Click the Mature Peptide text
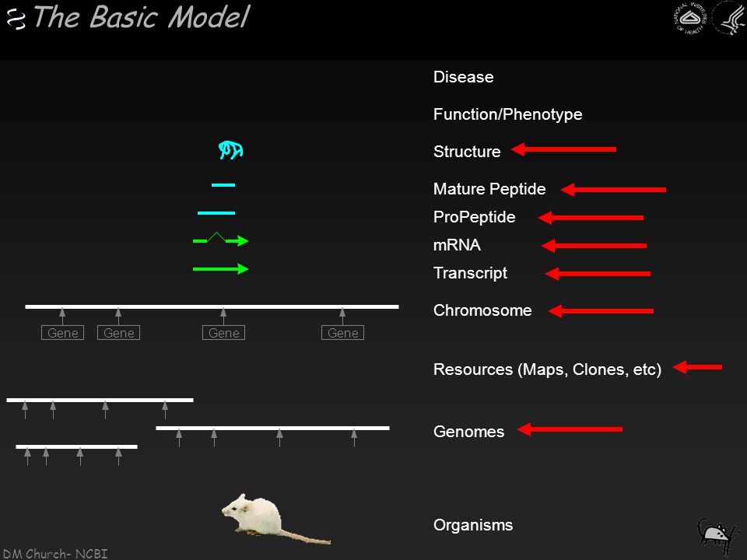Screen dimensions: 747x560 (x=489, y=189)
